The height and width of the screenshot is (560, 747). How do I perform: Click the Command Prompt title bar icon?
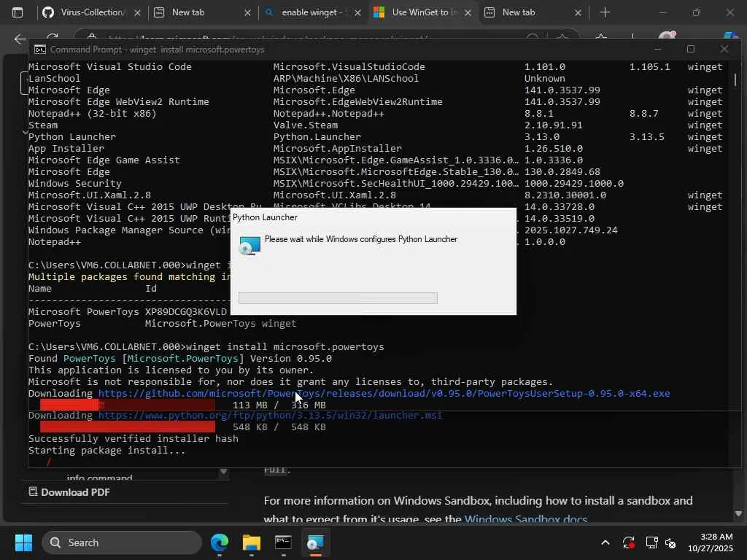[x=40, y=50]
